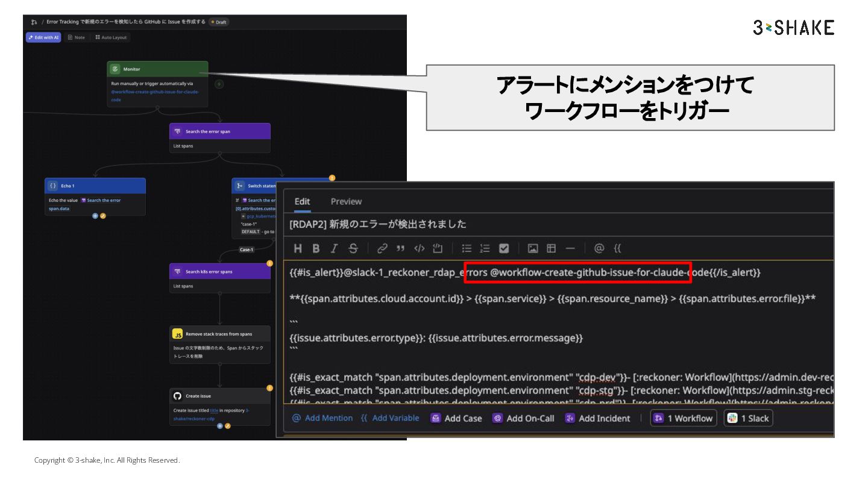Insert a table into the message

[x=552, y=248]
